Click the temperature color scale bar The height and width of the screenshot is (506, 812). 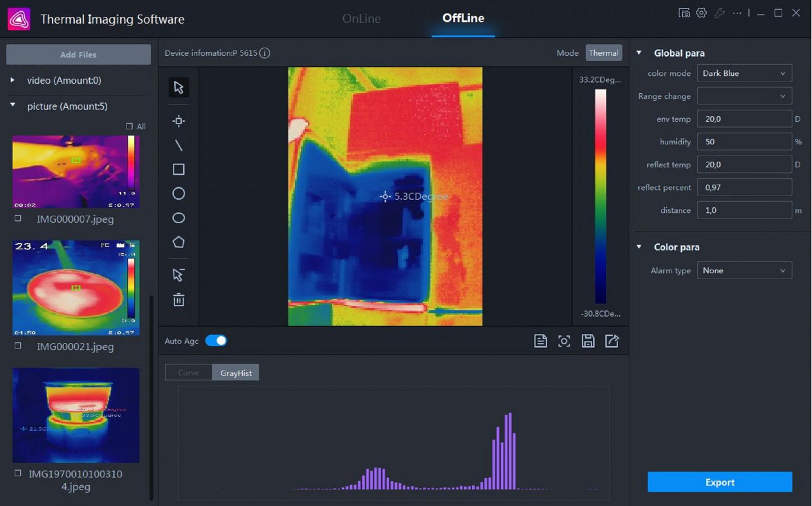601,196
